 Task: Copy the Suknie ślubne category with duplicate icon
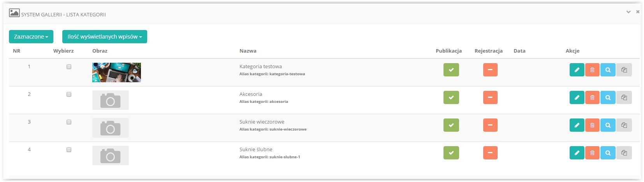[x=624, y=153]
